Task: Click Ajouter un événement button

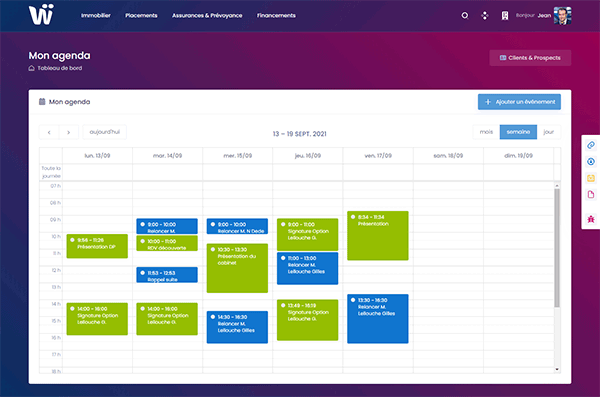Action: click(x=519, y=102)
